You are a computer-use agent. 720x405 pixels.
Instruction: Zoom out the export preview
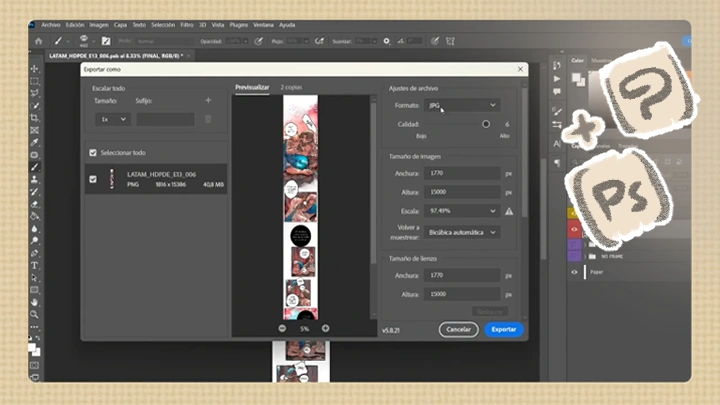point(282,328)
